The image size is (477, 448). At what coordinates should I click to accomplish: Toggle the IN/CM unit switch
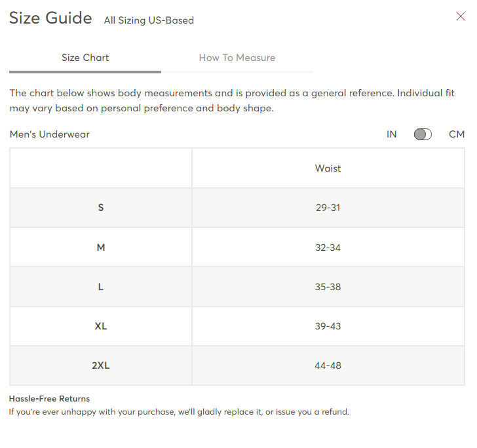[423, 134]
